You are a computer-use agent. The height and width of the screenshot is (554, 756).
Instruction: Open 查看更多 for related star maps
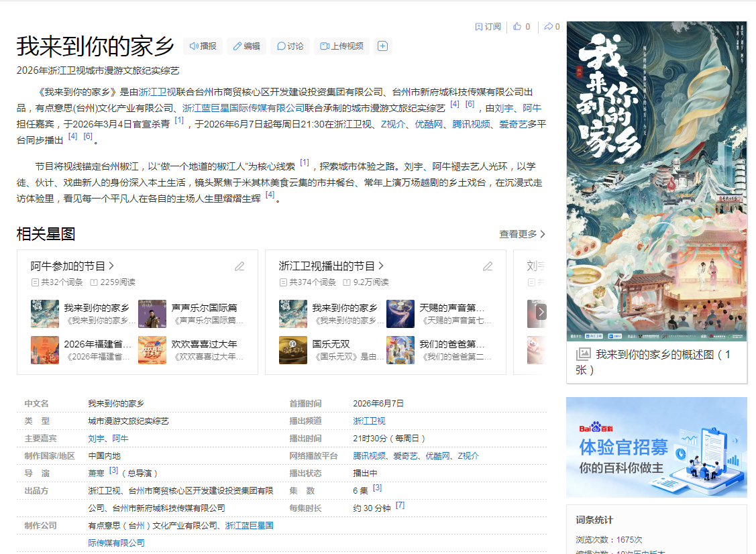point(522,234)
